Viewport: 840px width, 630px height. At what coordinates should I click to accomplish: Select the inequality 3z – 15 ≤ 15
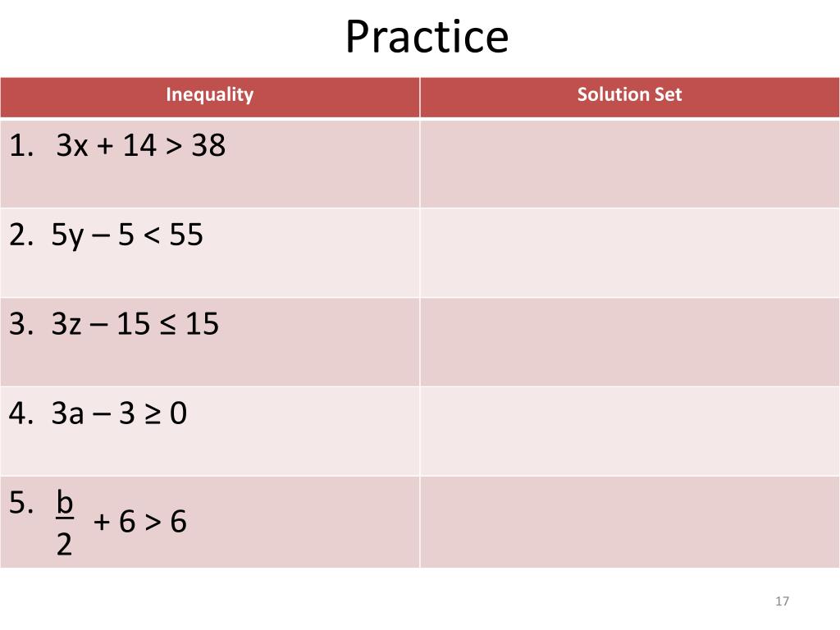pos(135,325)
